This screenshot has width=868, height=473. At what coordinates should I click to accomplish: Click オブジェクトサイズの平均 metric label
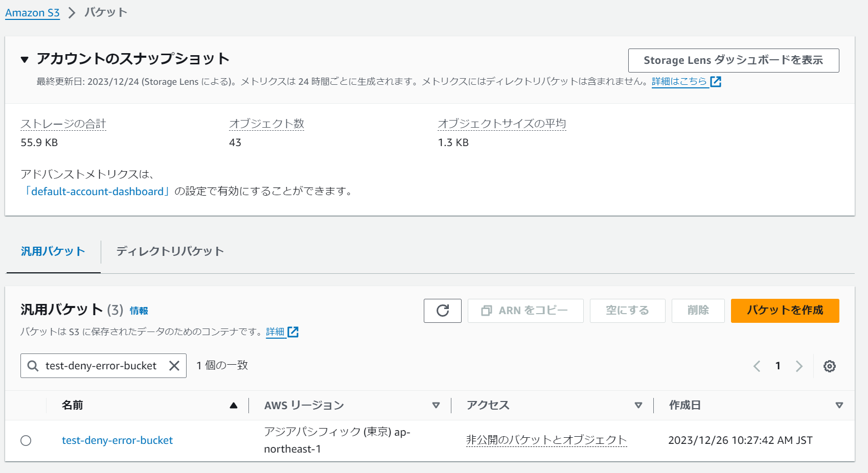tap(502, 124)
